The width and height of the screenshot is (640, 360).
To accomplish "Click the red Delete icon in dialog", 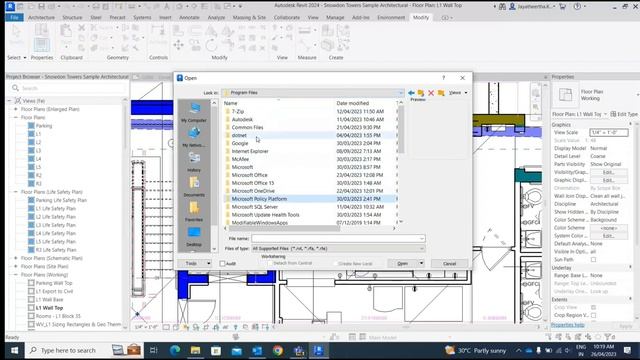I will click(431, 93).
